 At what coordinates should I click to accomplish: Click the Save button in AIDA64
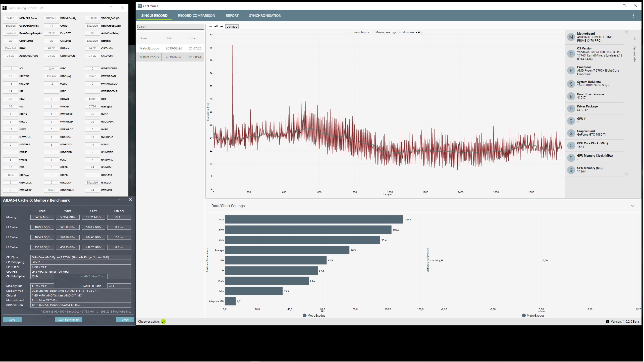[x=12, y=320]
